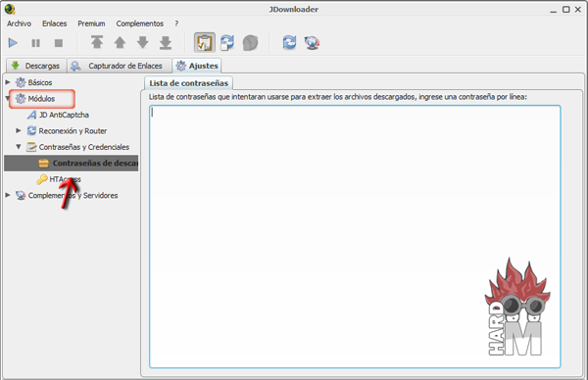Click the Reconexión y Router icon
Screen dimensions: 588x380
pos(32,130)
